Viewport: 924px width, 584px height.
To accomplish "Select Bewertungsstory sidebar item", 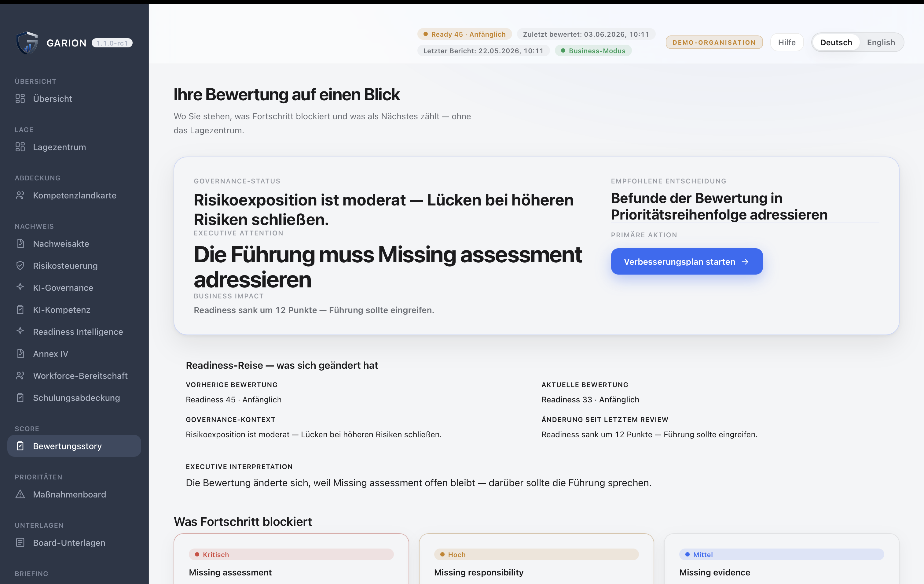I will (74, 446).
